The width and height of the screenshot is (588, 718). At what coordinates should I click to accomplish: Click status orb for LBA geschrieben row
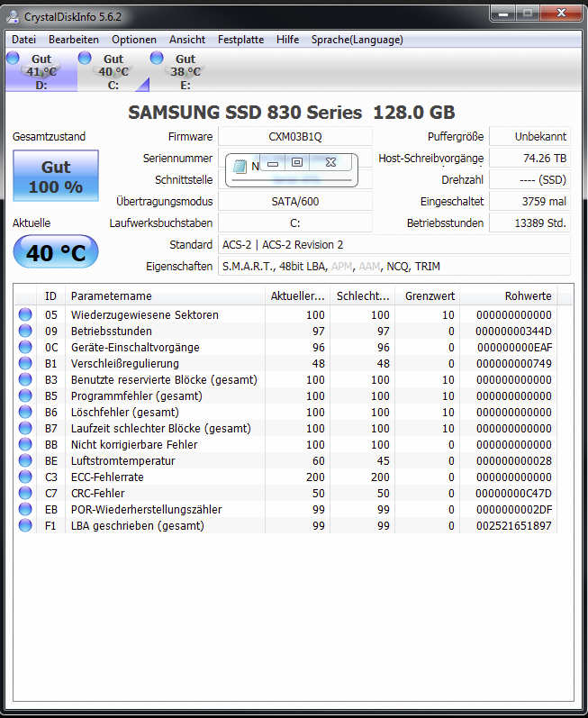click(25, 525)
